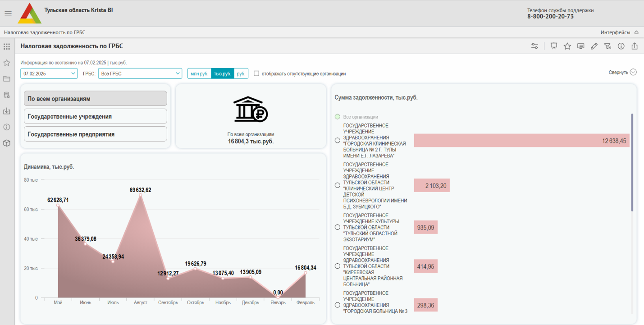The image size is (644, 325).
Task: Select the 'Тульский областной экзотариум' radio button
Action: (x=338, y=228)
